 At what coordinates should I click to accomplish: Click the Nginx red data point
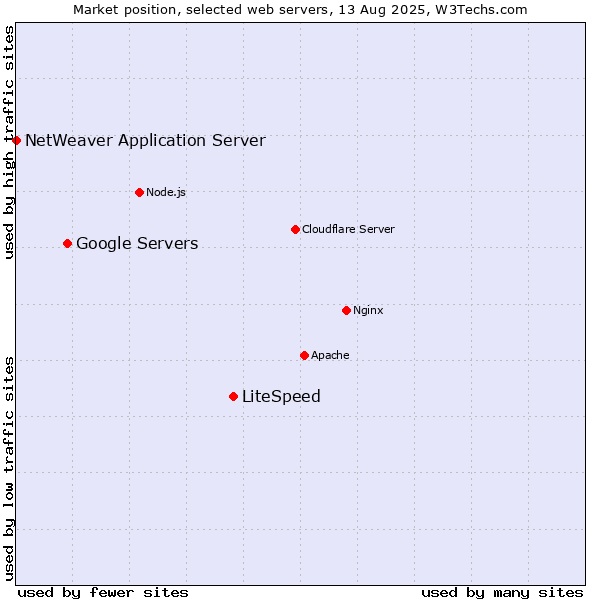pyautogui.click(x=346, y=310)
